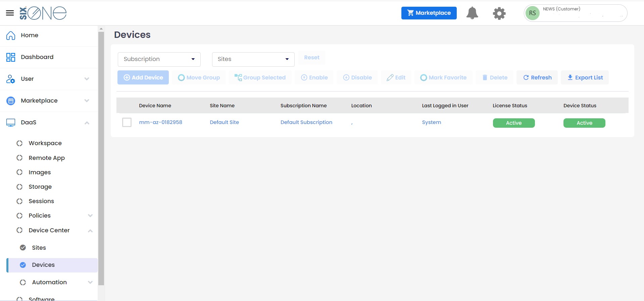
Task: Click the Group Selected button
Action: (x=260, y=77)
